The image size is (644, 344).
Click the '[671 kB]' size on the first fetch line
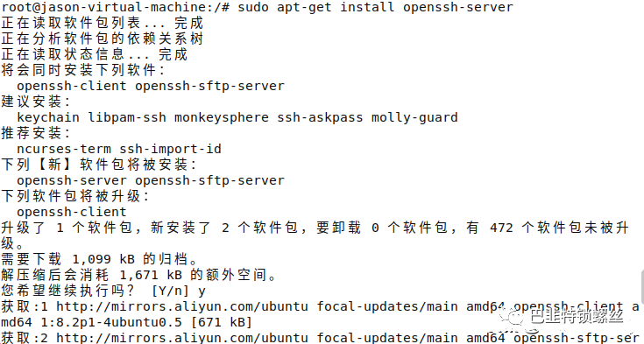(222, 322)
